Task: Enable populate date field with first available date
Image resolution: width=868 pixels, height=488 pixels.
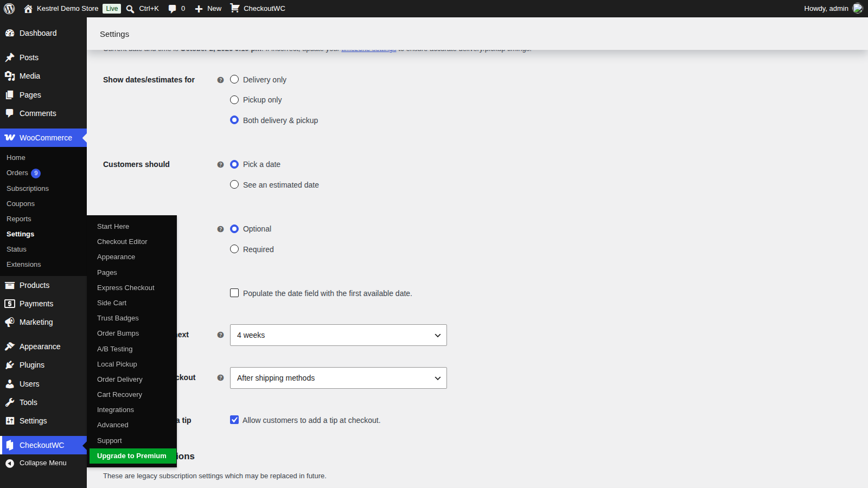Action: click(234, 293)
